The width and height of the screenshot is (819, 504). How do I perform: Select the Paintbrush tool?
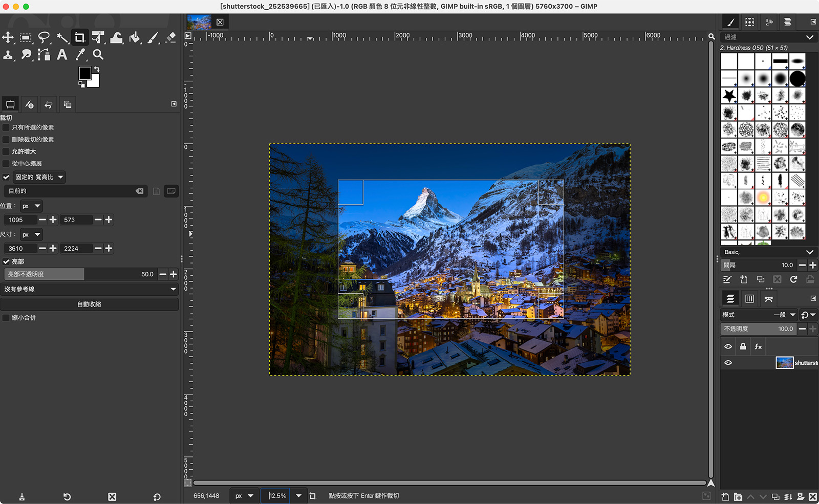153,37
